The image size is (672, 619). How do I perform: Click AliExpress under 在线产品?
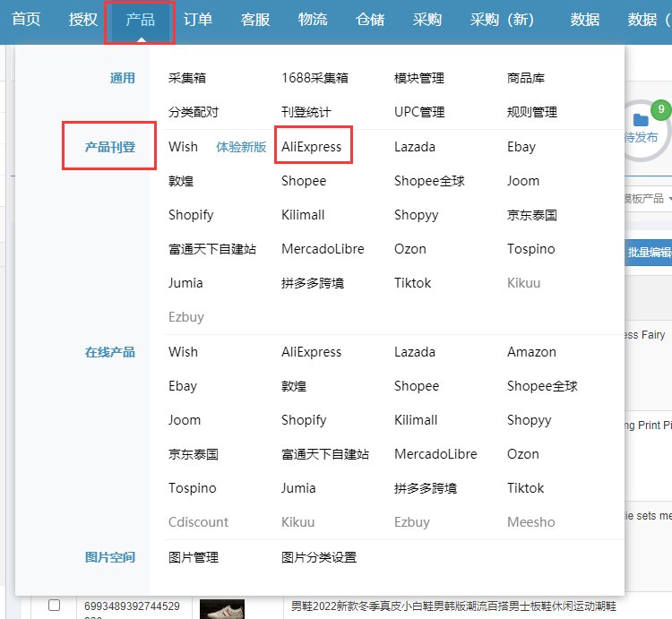pos(311,352)
